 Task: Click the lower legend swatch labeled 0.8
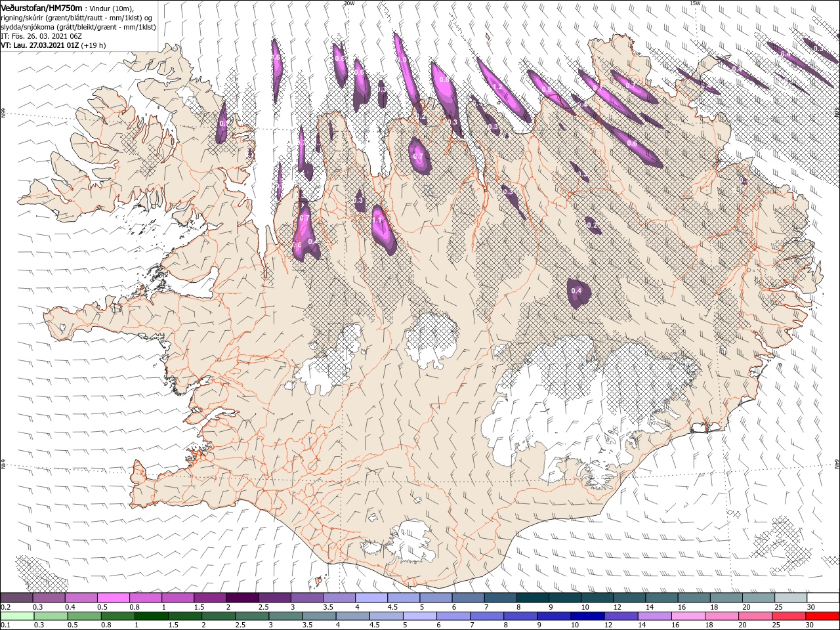[118, 616]
